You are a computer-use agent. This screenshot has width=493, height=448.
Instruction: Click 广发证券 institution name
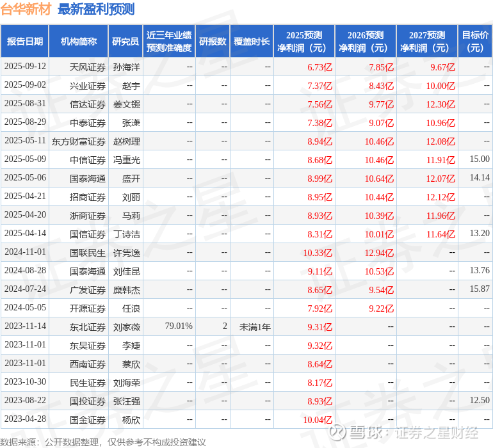click(88, 290)
